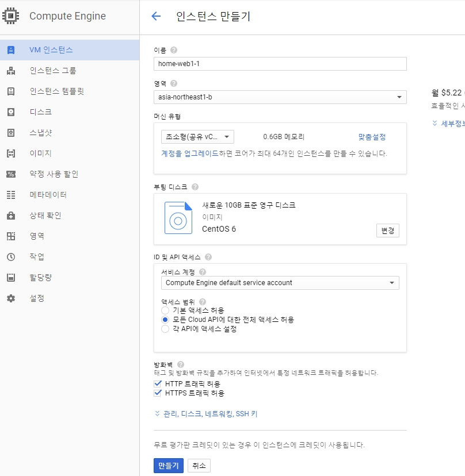Open 스냅샷 menu item
This screenshot has height=476, width=465.
pos(70,133)
